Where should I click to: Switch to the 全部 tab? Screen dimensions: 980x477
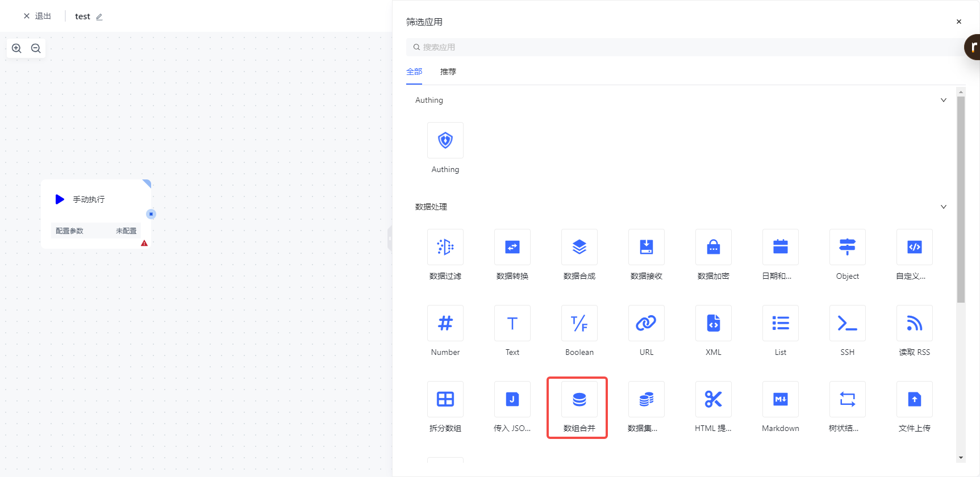pyautogui.click(x=414, y=72)
